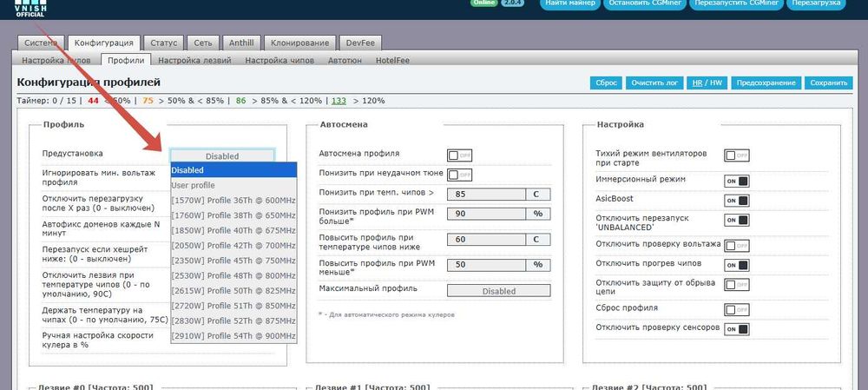Viewport: 868px width, 390px height.
Task: Select User profile in the preset list
Action: click(233, 185)
